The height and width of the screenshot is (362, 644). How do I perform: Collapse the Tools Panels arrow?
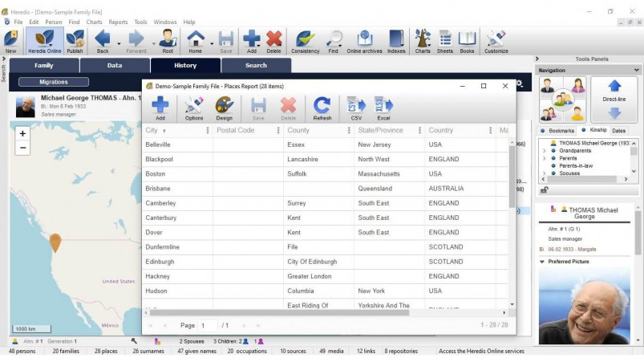[x=537, y=59]
